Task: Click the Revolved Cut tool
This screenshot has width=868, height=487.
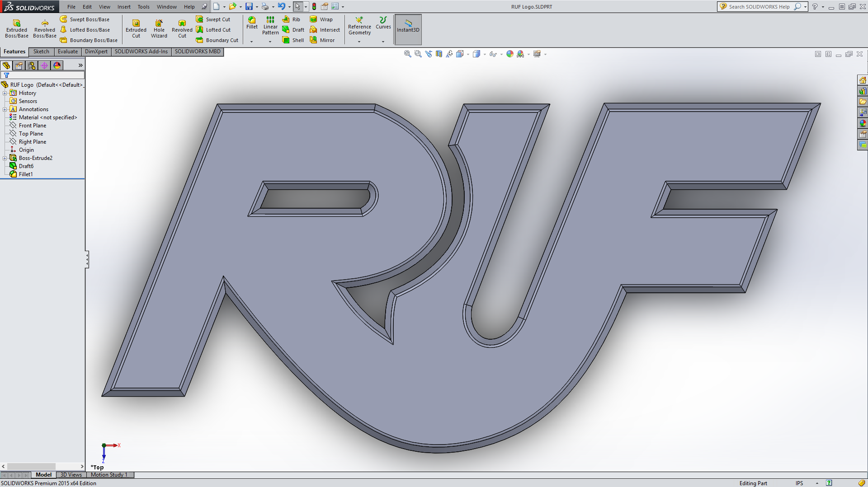Action: (182, 28)
